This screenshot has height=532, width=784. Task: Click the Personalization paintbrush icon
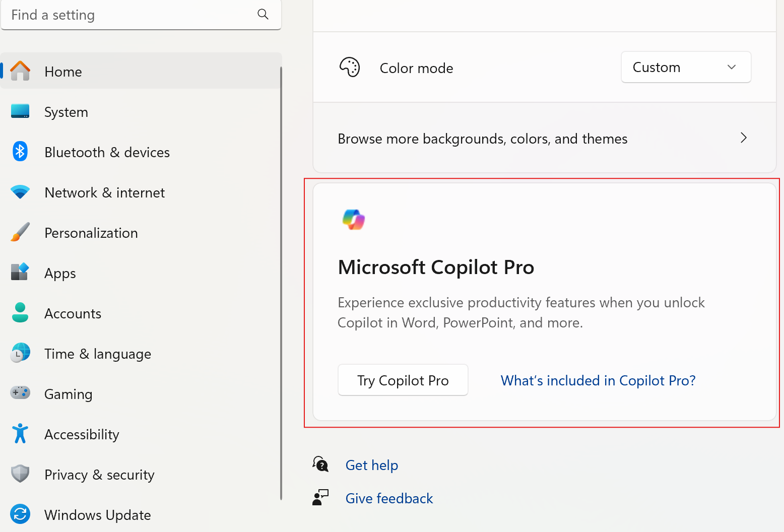[20, 232]
